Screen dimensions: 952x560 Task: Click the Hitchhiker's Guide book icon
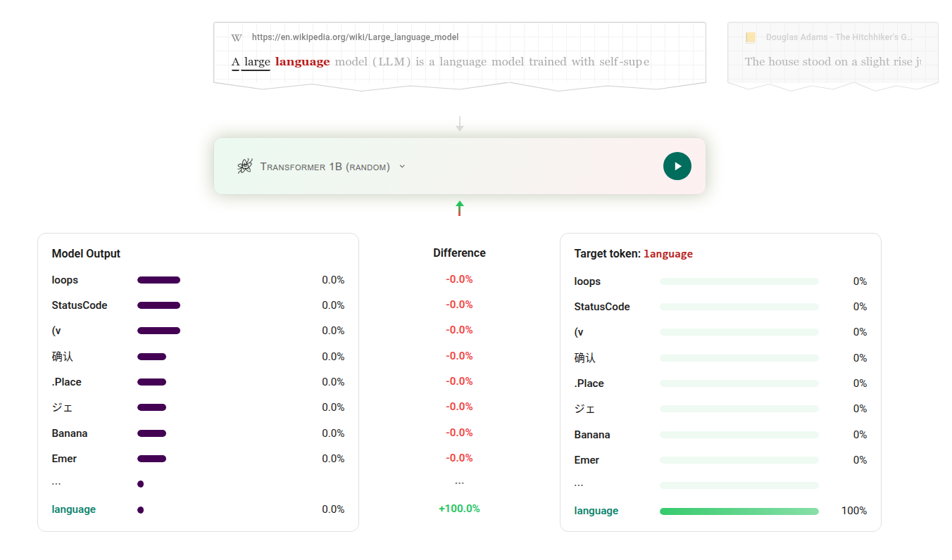point(751,37)
